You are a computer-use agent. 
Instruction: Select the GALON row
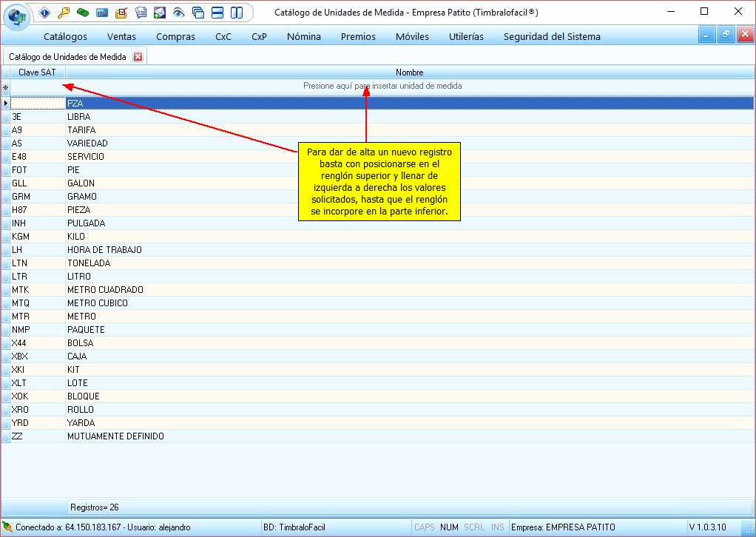coord(377,183)
